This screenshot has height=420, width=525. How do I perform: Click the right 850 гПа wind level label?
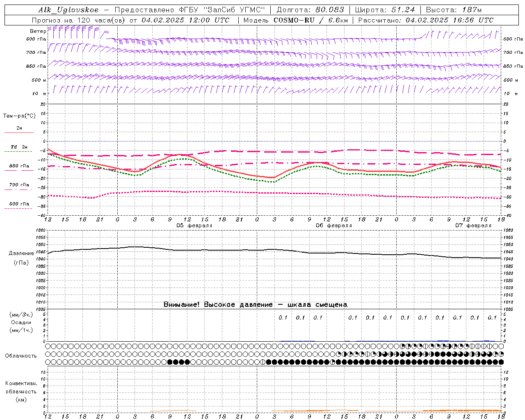pos(513,66)
